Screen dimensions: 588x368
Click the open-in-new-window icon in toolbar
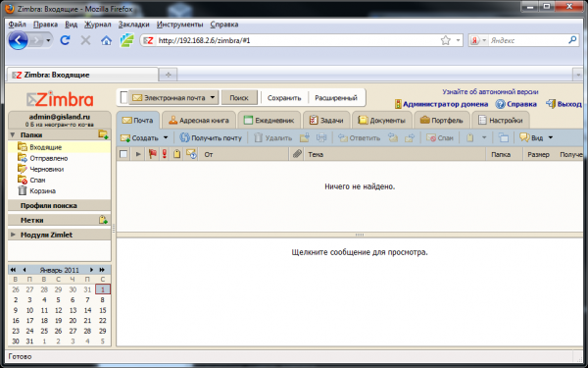[503, 137]
